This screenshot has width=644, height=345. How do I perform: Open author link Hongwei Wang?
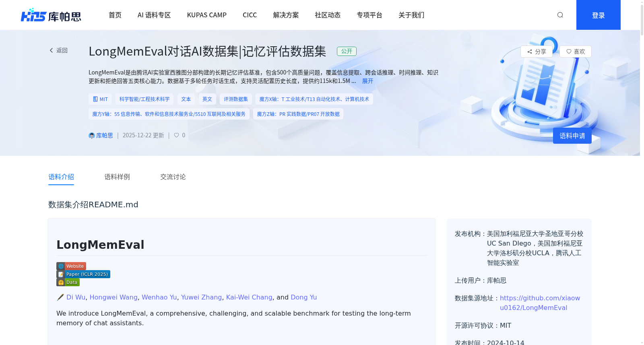point(114,297)
